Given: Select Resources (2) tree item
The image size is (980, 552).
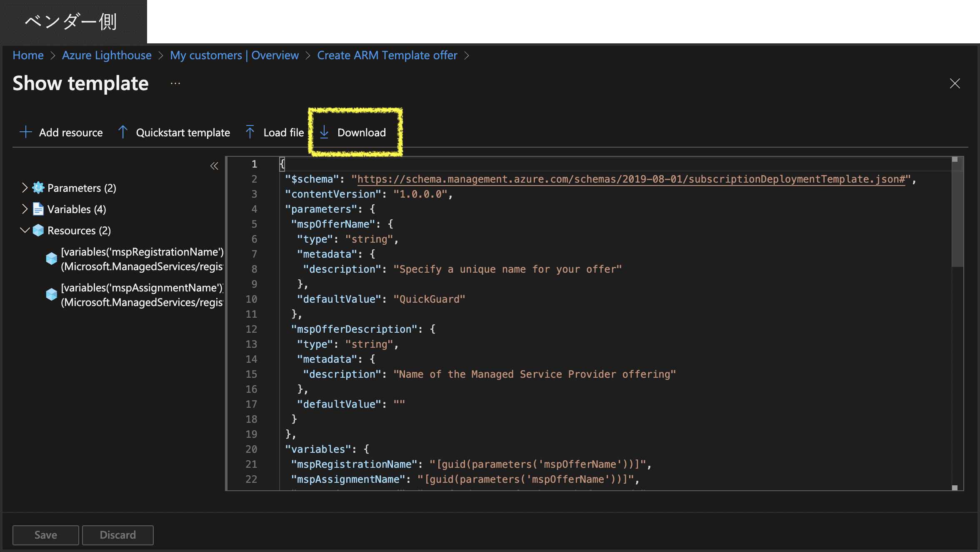Looking at the screenshot, I should (x=79, y=231).
